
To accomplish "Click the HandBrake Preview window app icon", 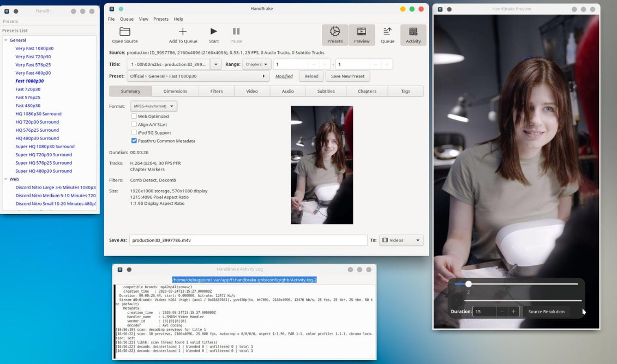I will click(440, 9).
